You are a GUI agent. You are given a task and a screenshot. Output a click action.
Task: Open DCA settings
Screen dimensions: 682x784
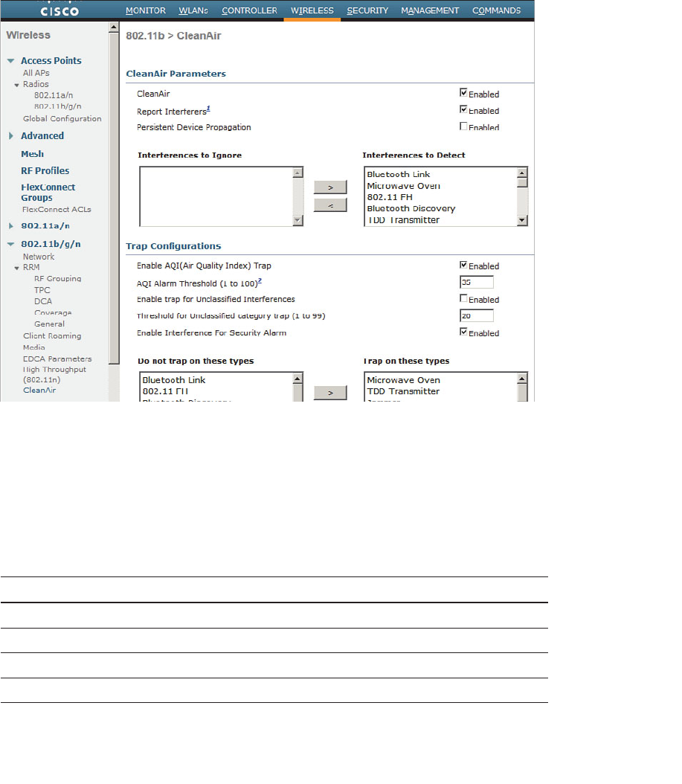pos(43,301)
